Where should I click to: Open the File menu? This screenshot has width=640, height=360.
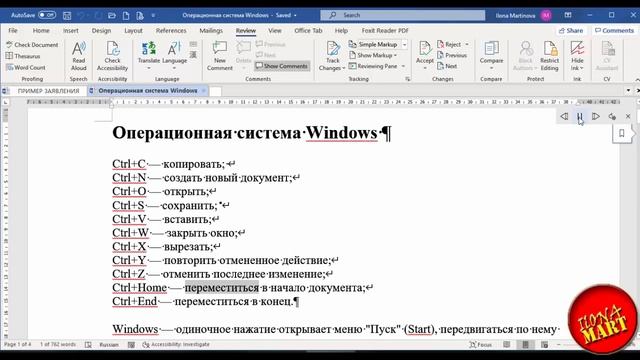click(13, 31)
